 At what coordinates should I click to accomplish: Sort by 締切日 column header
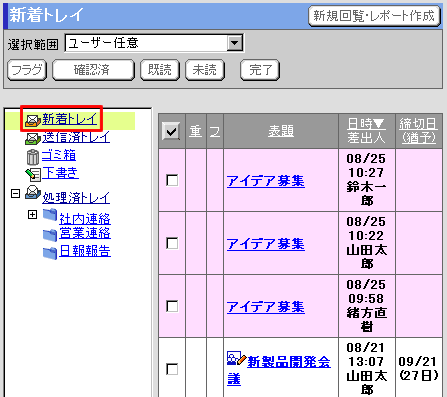pos(418,124)
